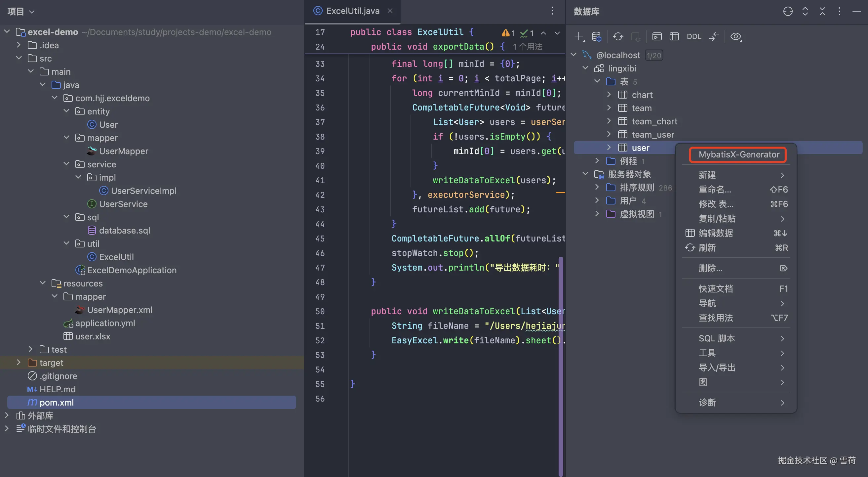Screen dimensions: 868x477
Task: Choose 编辑数据 in the context menu
Action: pos(716,233)
